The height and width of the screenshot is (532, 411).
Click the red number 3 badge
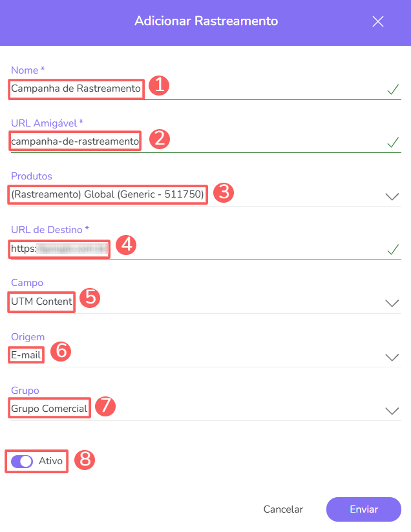(223, 192)
